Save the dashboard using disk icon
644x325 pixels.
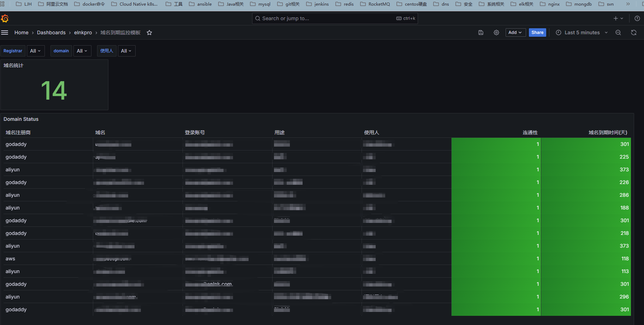point(481,32)
